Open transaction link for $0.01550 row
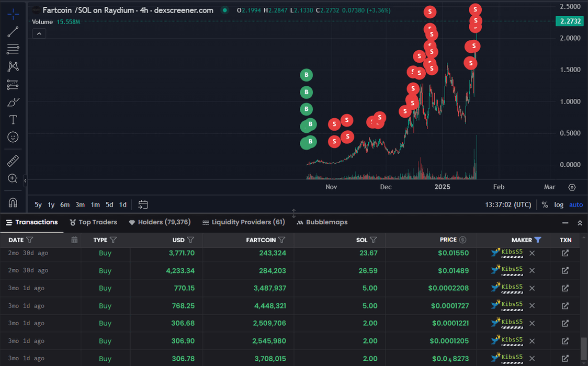 [x=565, y=253]
